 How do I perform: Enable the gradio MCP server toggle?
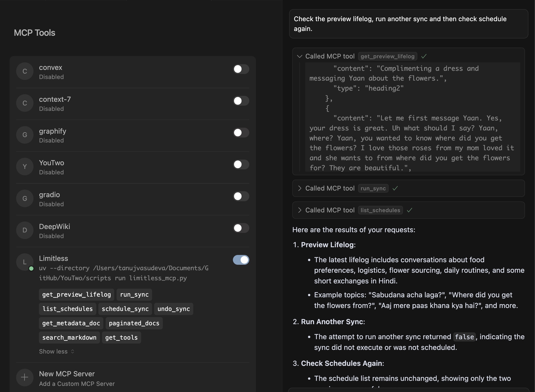(241, 196)
